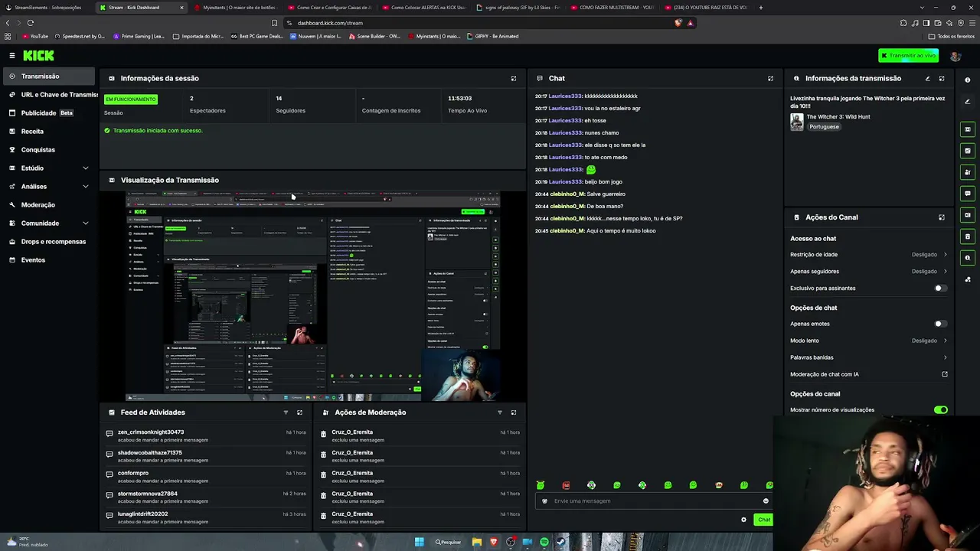Click the Envie uma mensagem field
Screen dimensions: 980x551
655,501
